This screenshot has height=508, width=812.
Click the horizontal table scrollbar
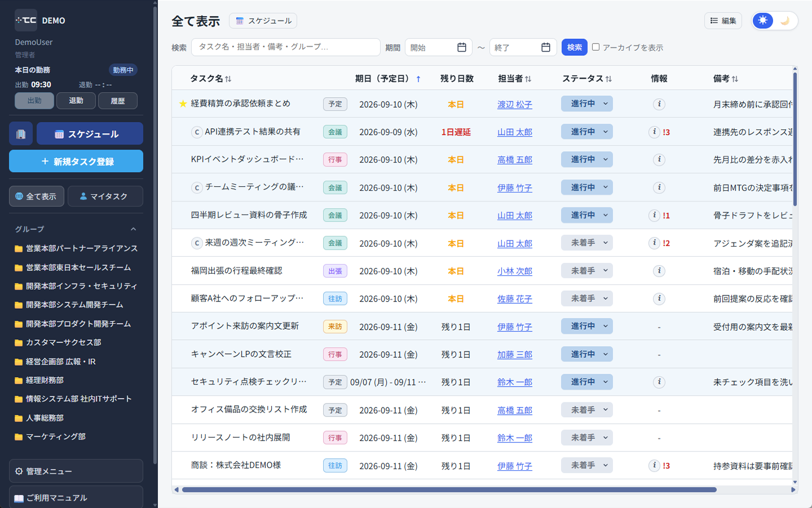[449, 490]
